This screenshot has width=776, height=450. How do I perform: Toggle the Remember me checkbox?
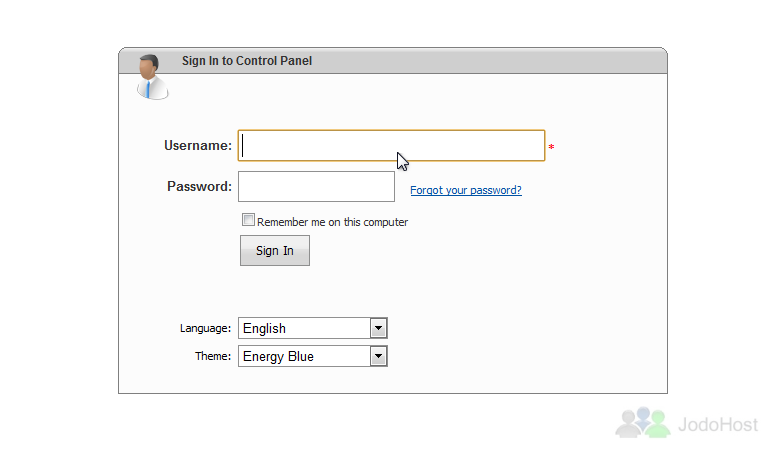click(x=248, y=220)
